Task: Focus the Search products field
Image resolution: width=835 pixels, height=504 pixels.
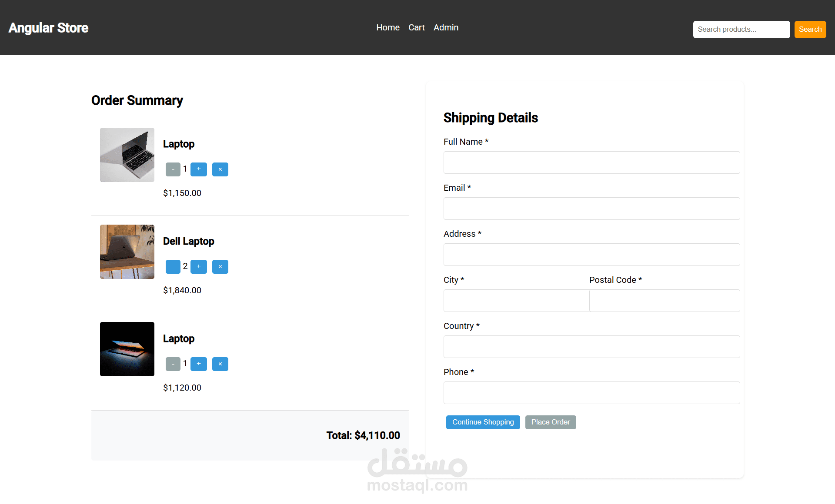Action: [x=741, y=30]
